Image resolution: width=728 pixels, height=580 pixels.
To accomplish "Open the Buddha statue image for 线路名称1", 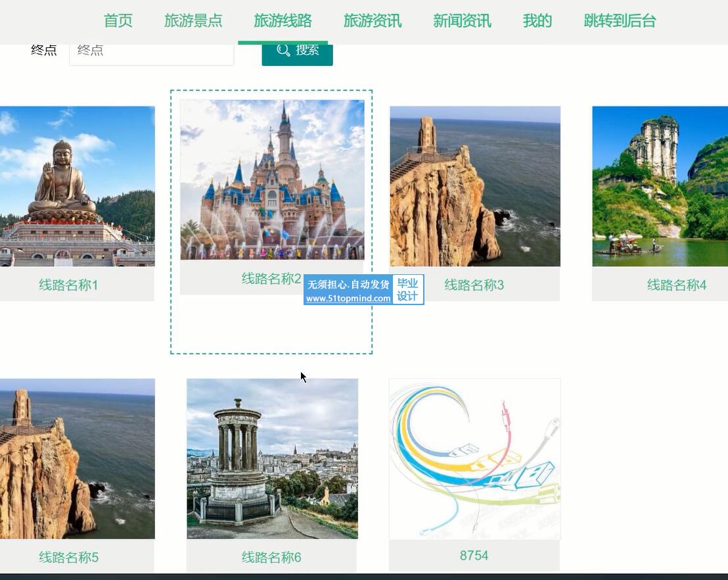I will [x=77, y=186].
